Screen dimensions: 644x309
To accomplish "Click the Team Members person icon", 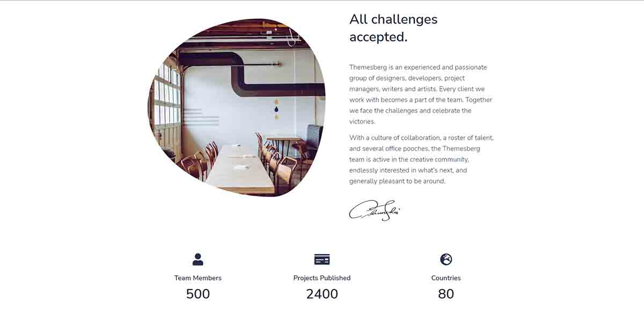I will point(197,260).
